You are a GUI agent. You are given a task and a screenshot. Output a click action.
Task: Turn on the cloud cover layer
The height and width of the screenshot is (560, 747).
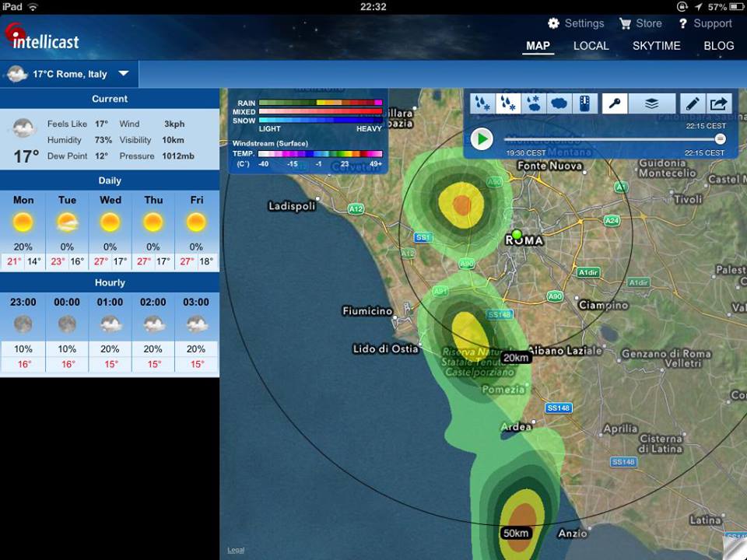(x=559, y=103)
